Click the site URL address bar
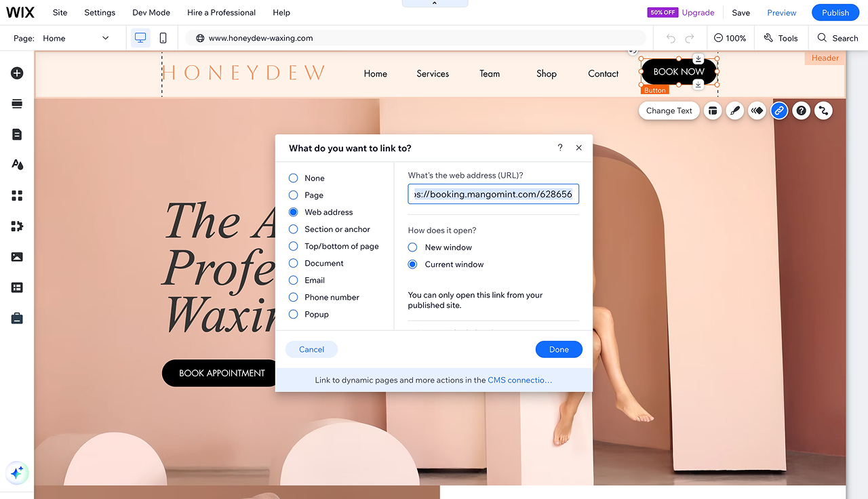This screenshot has height=499, width=868. click(416, 38)
